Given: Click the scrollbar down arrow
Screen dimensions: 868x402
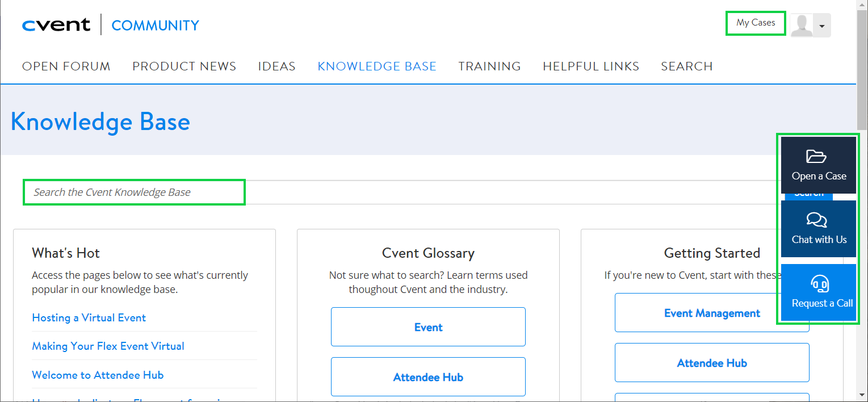Looking at the screenshot, I should [x=862, y=395].
